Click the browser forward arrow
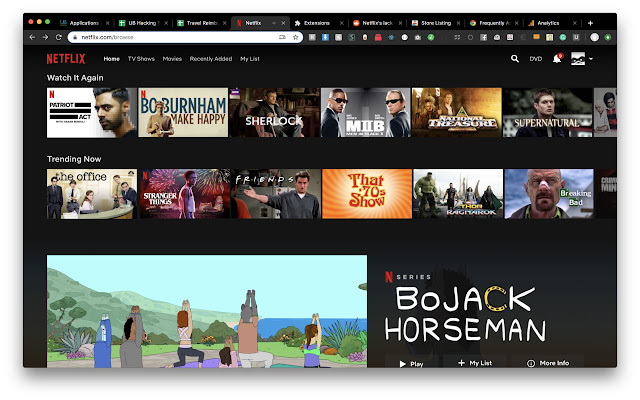 [x=45, y=37]
